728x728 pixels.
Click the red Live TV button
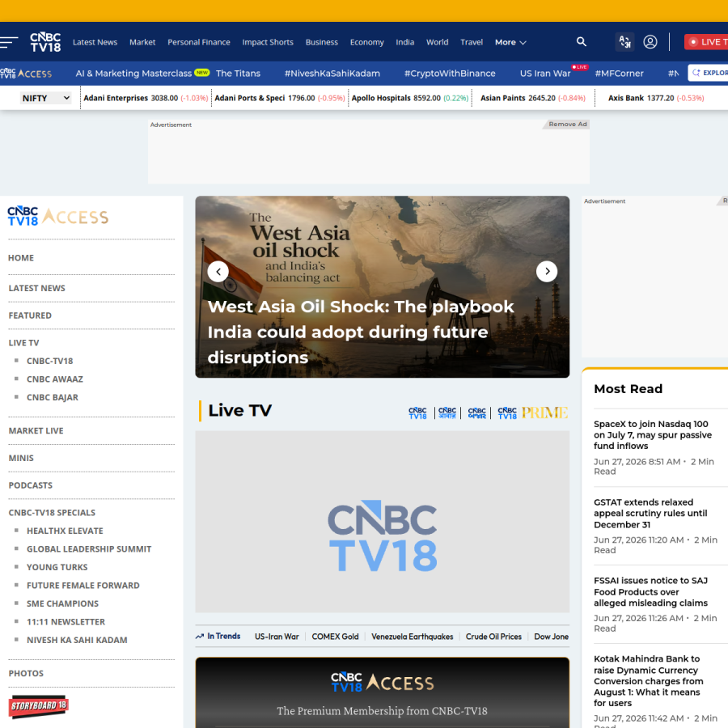click(706, 42)
